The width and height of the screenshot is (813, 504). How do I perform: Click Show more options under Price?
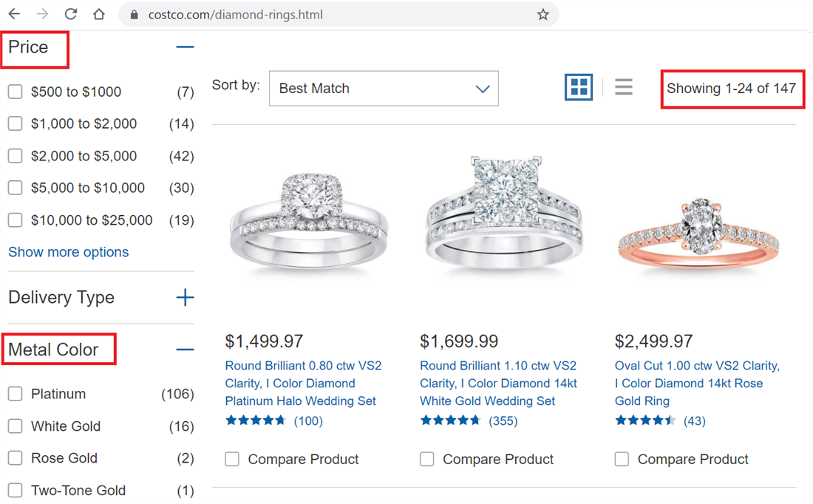[x=68, y=252]
